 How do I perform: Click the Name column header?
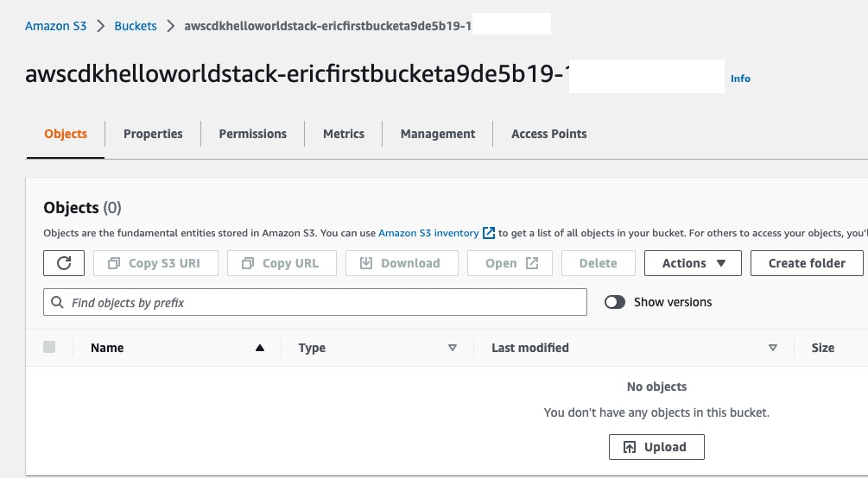pyautogui.click(x=107, y=348)
